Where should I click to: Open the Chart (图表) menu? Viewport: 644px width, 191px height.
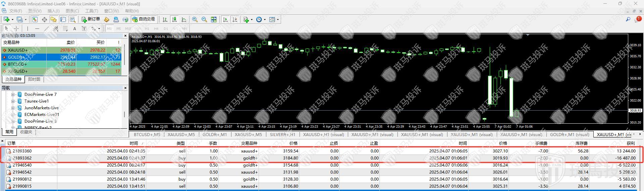(x=72, y=11)
